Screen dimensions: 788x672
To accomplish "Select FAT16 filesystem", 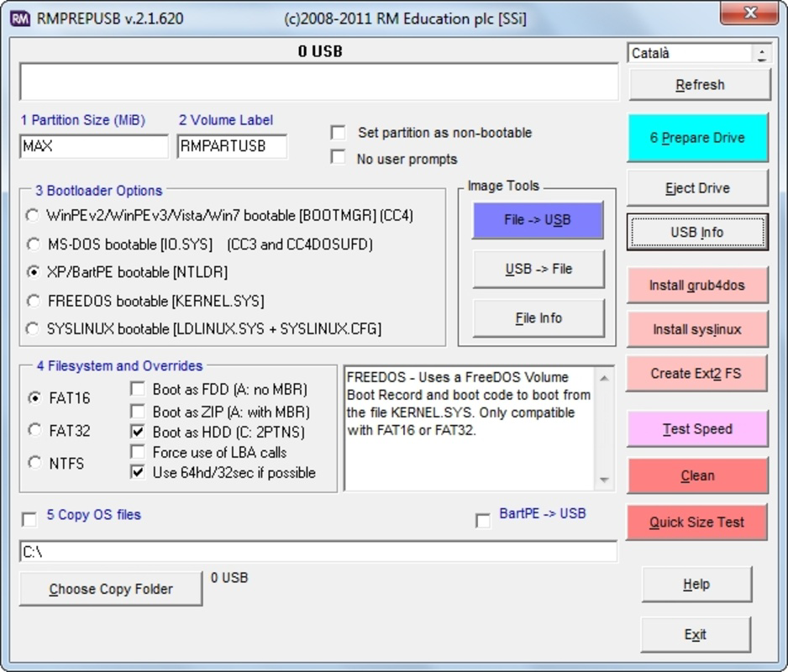I will coord(34,397).
